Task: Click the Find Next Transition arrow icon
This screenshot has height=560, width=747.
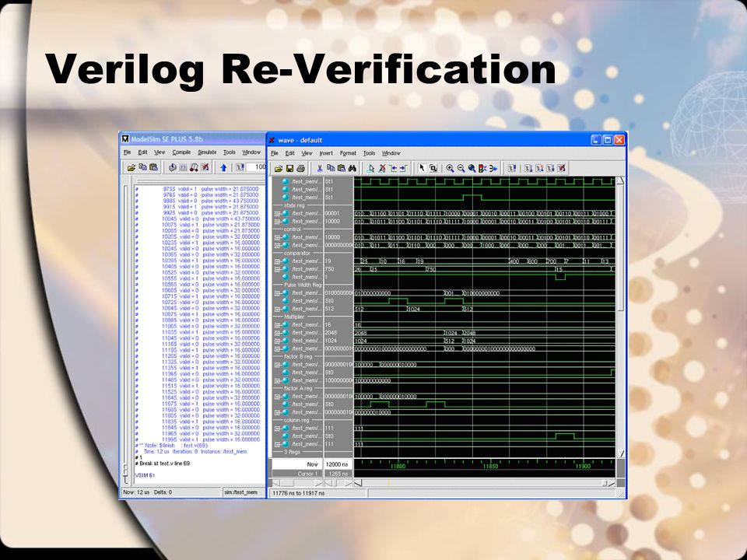Action: coord(404,169)
